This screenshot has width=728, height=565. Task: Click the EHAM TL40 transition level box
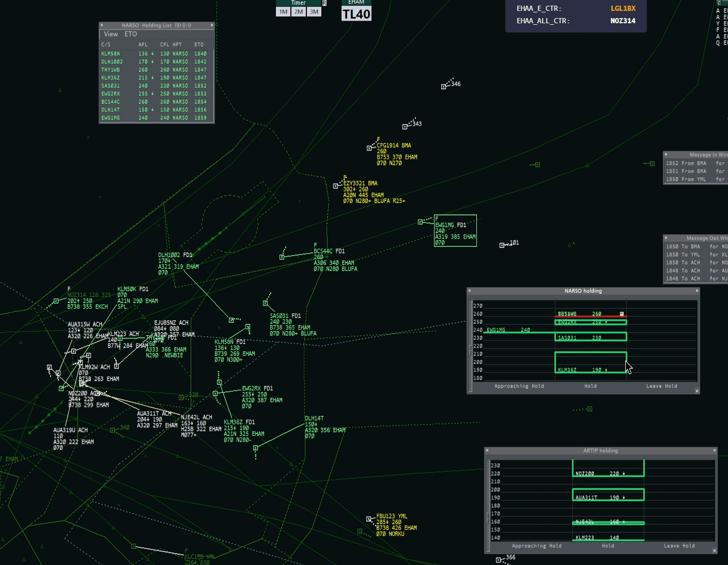click(357, 14)
